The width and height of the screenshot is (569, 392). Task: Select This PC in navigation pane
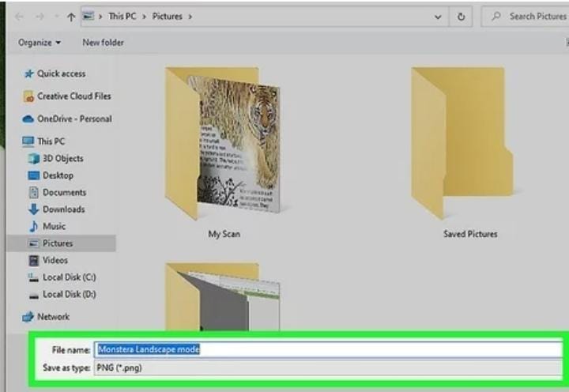pyautogui.click(x=51, y=141)
